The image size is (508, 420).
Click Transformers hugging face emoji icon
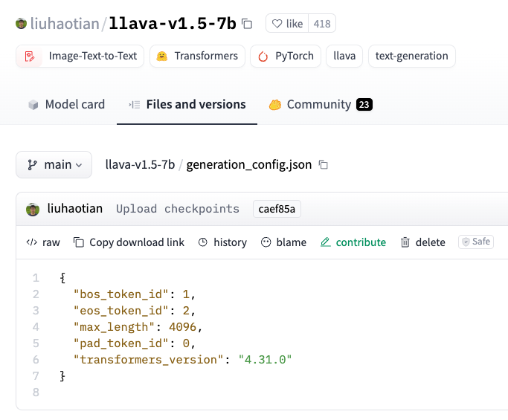point(162,56)
